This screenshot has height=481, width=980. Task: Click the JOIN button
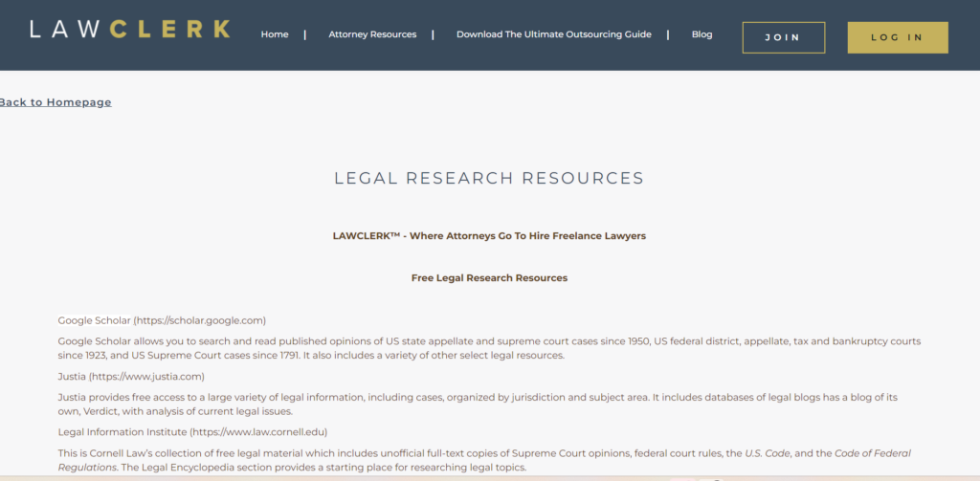(783, 37)
